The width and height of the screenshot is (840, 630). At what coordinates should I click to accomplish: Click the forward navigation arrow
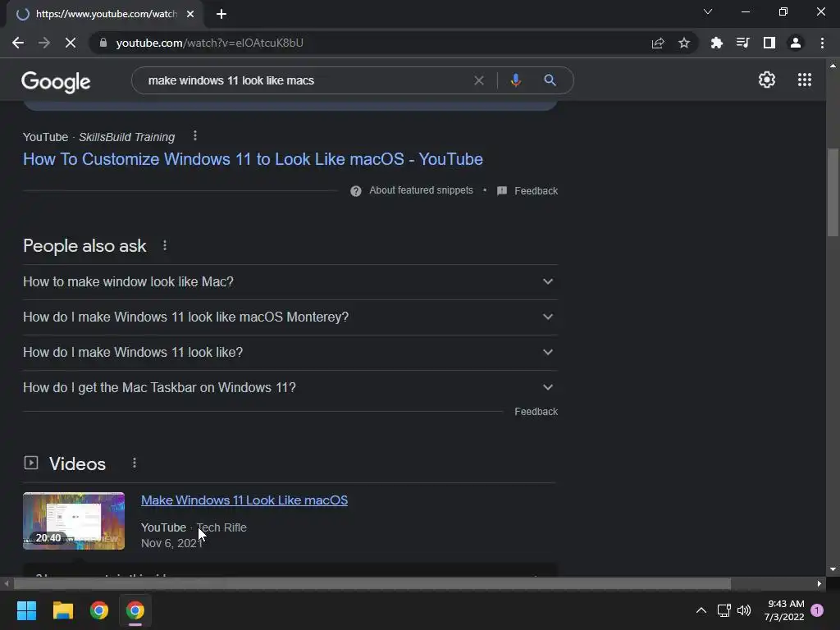(x=44, y=43)
